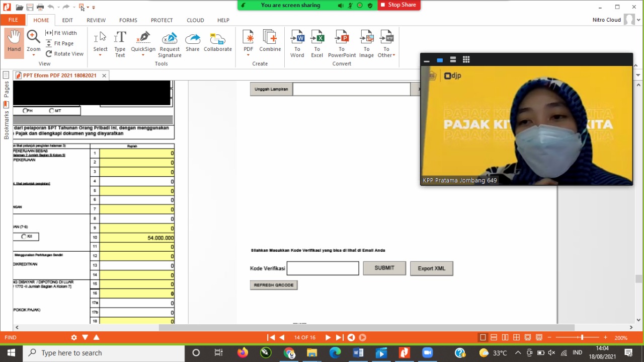Convert PDF using To Excel
The image size is (644, 362).
pyautogui.click(x=317, y=39)
